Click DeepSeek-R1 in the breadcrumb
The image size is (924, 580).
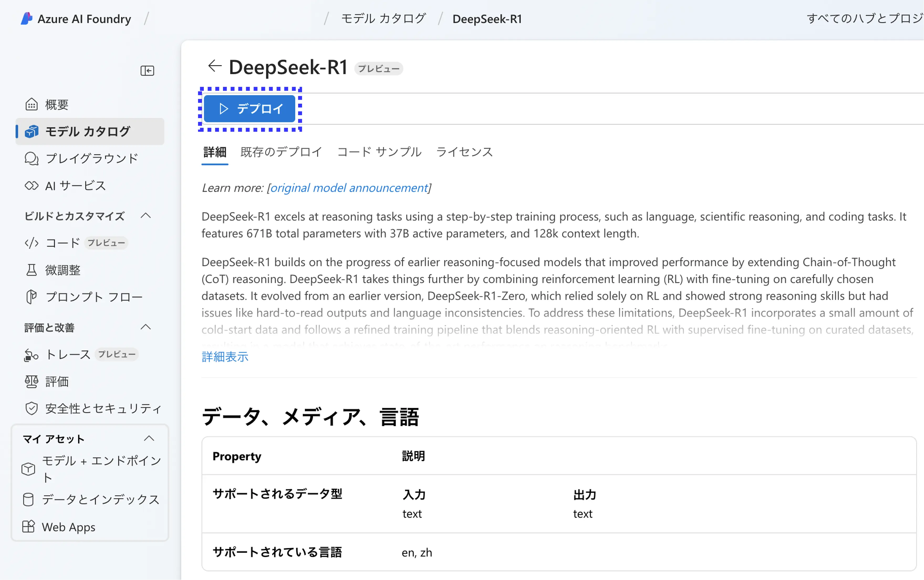tap(487, 19)
